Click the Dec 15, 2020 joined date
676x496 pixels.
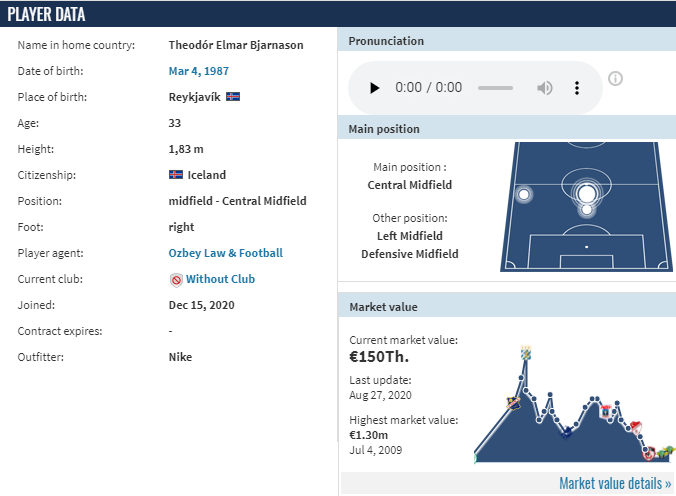click(201, 305)
